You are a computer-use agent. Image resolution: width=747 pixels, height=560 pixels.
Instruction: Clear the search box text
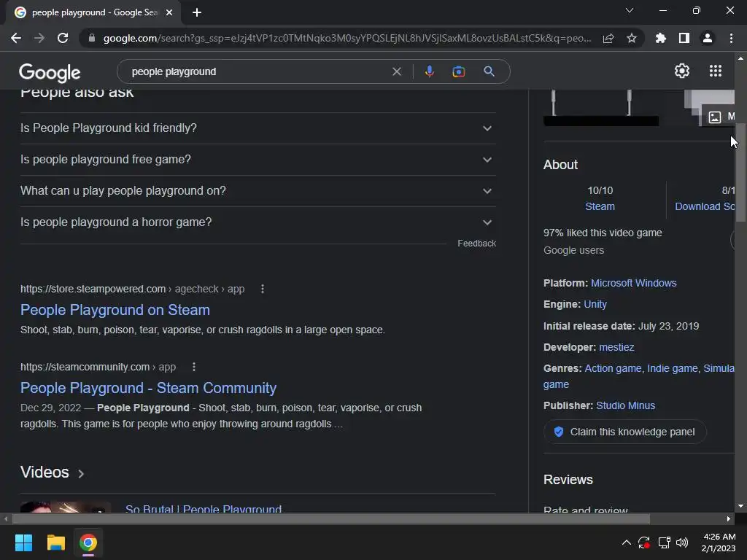click(x=396, y=71)
